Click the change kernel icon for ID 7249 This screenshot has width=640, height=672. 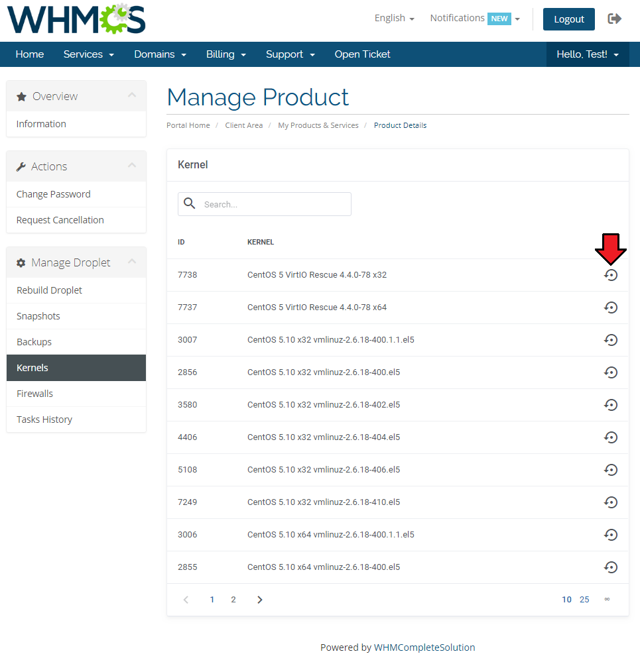click(611, 502)
